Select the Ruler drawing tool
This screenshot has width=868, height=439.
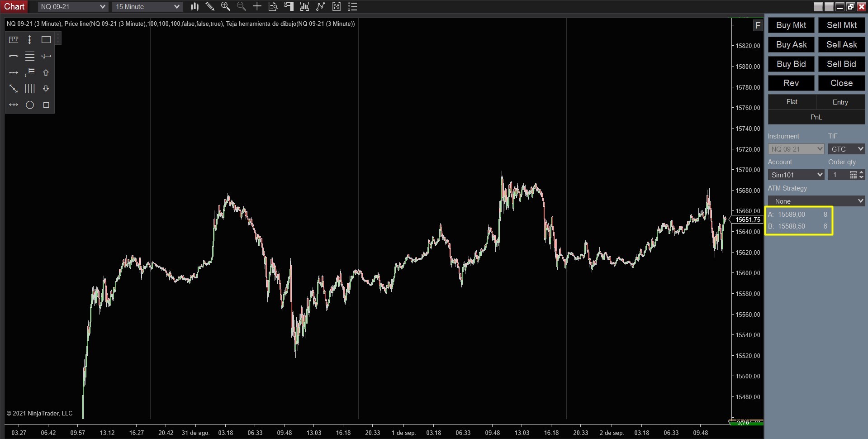pyautogui.click(x=13, y=39)
